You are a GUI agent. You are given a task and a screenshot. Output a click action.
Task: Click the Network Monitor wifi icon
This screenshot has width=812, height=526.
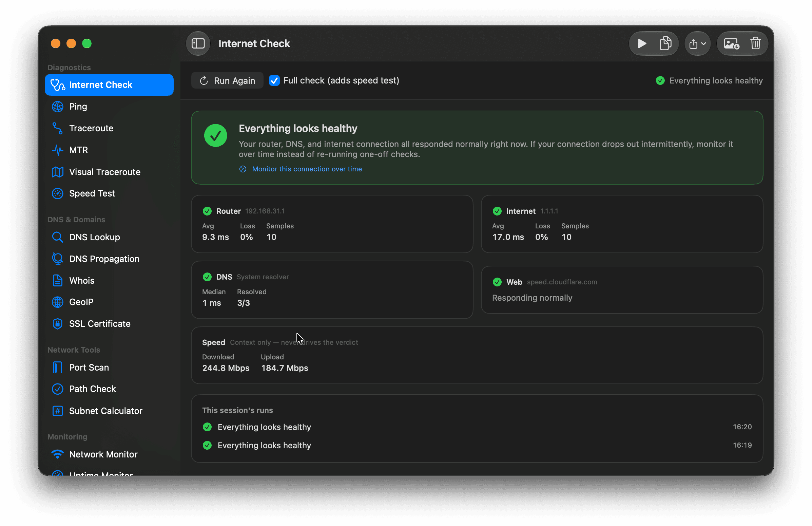(x=57, y=454)
